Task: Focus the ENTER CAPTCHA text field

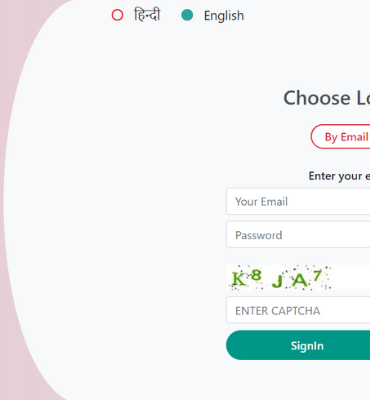Action: point(298,310)
